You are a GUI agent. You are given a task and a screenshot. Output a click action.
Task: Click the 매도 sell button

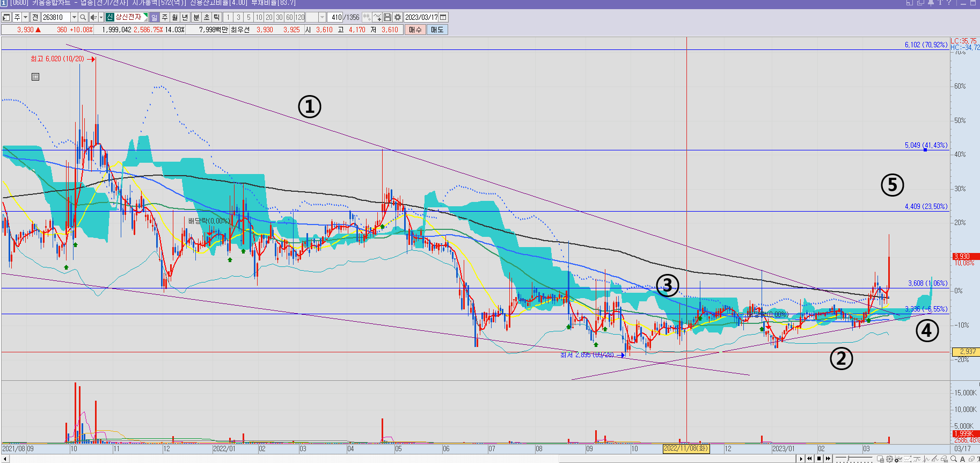437,30
